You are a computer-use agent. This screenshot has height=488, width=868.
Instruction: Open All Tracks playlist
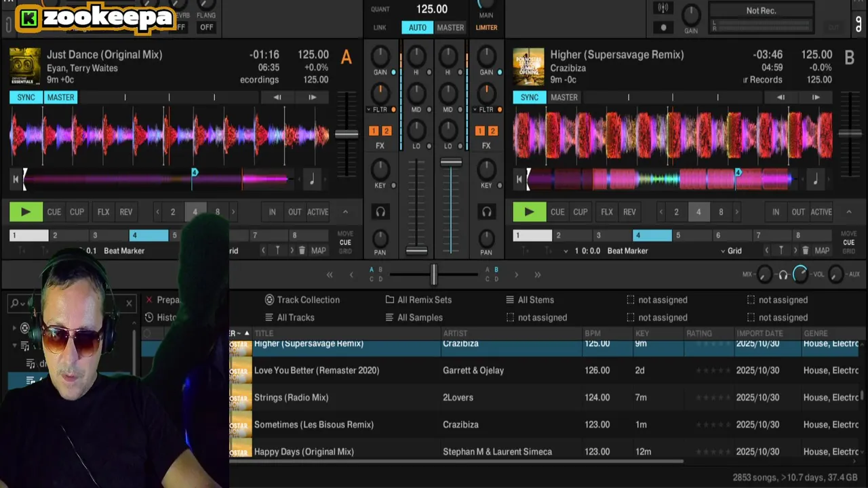pyautogui.click(x=290, y=317)
